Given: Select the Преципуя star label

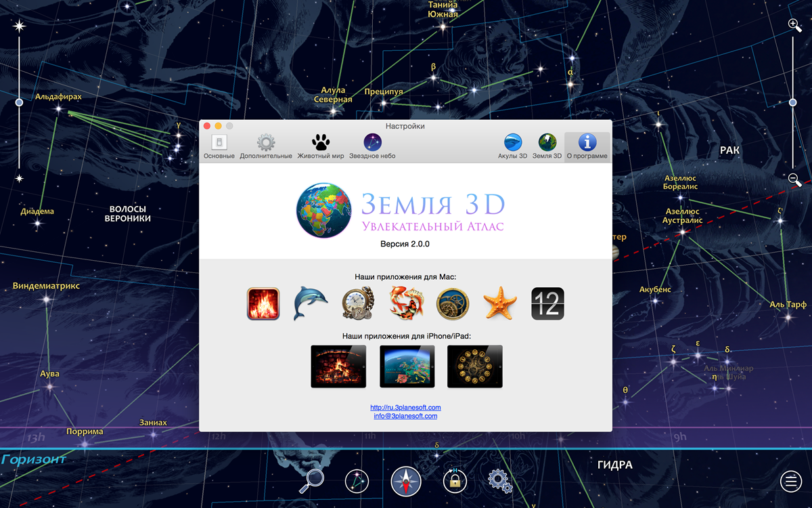Looking at the screenshot, I should (384, 91).
